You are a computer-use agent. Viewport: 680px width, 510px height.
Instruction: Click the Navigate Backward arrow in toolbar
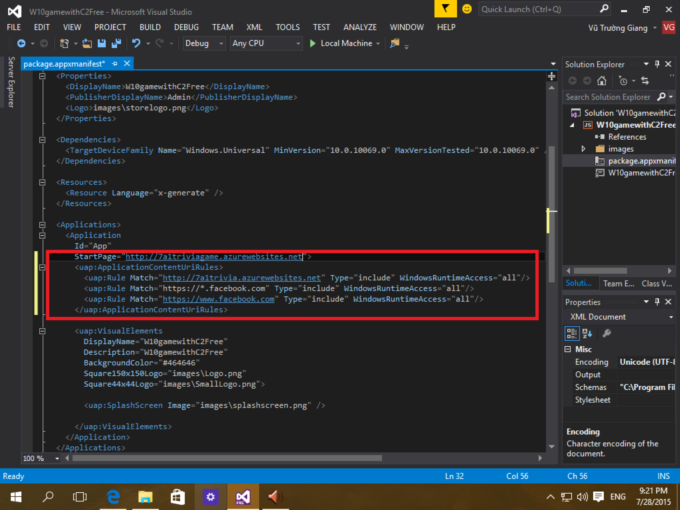click(x=21, y=43)
